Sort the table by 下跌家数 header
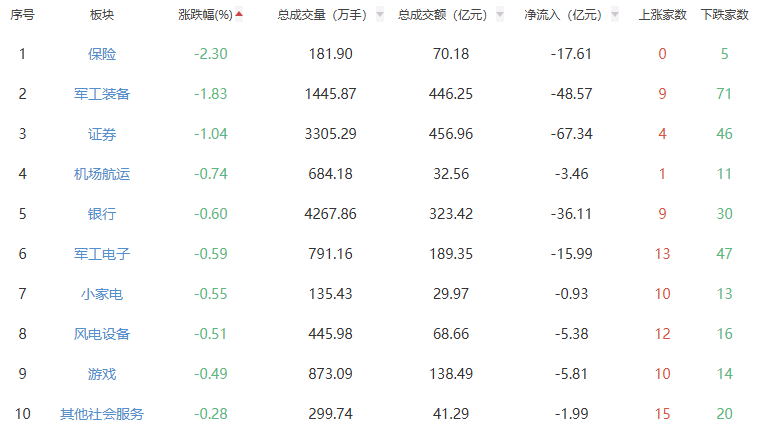Image resolution: width=761 pixels, height=433 pixels. (725, 15)
